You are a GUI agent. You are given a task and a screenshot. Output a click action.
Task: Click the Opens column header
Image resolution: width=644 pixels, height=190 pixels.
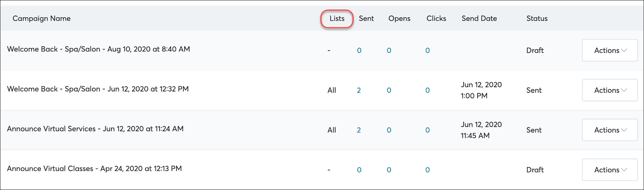399,18
